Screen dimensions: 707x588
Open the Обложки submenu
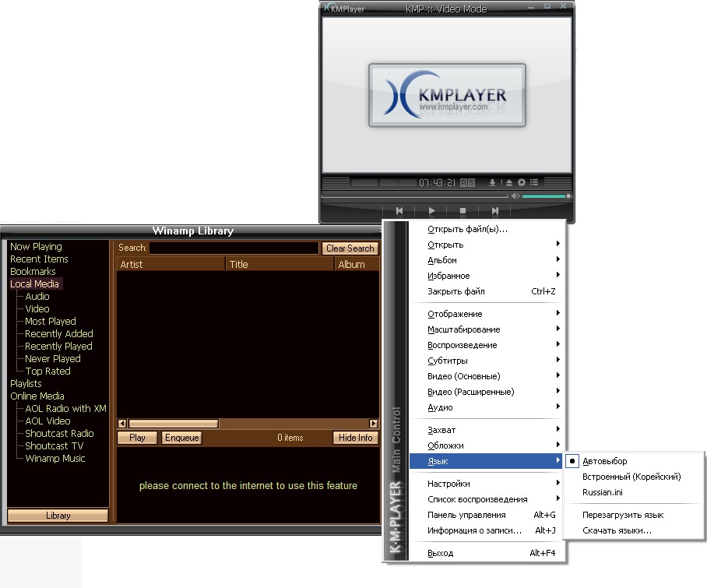(486, 445)
